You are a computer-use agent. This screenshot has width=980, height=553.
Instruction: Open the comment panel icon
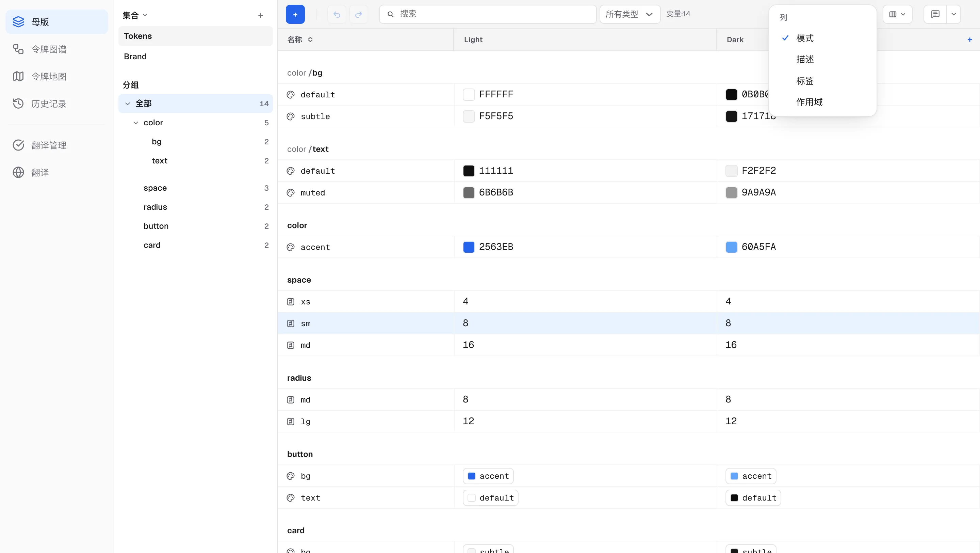(x=935, y=14)
